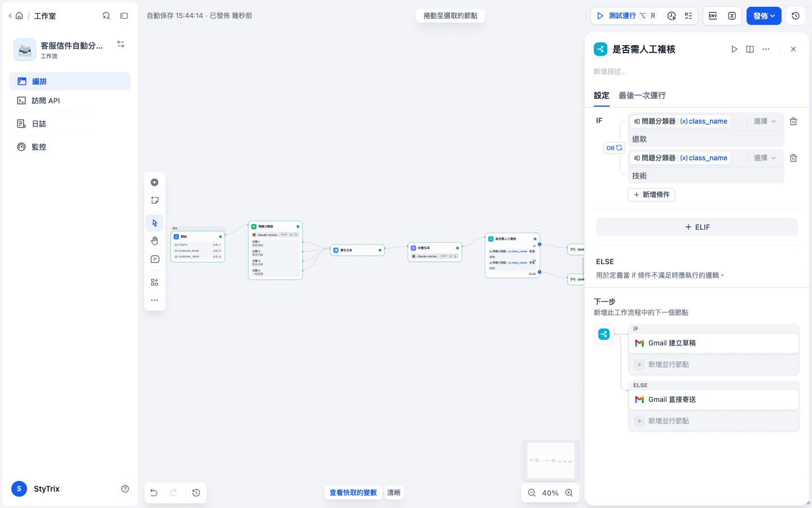Close the 是否需人工複核 panel
The width and height of the screenshot is (812, 508).
tap(793, 49)
